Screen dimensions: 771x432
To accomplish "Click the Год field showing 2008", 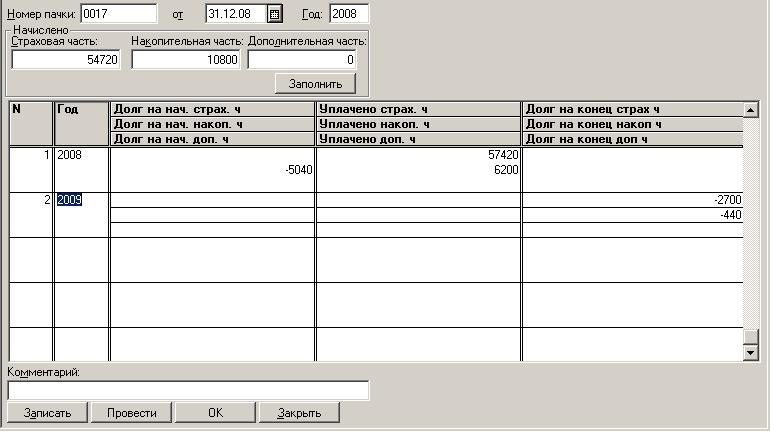I will click(x=349, y=14).
